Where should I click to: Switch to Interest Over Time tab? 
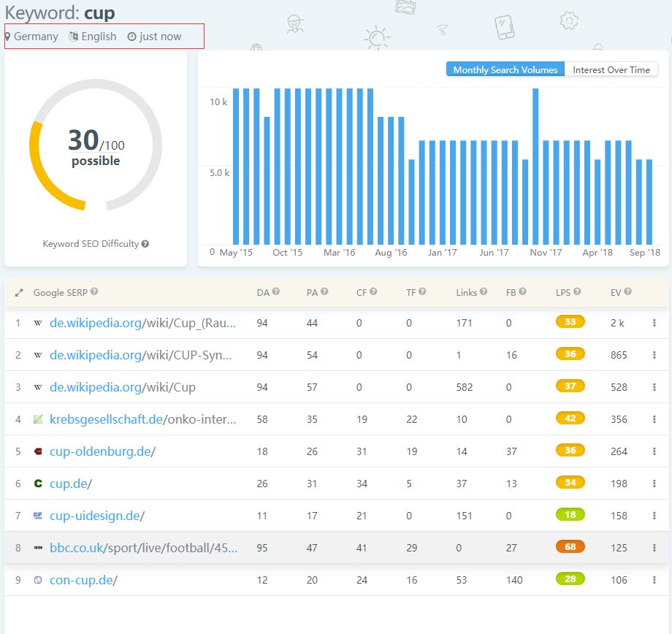coord(611,69)
